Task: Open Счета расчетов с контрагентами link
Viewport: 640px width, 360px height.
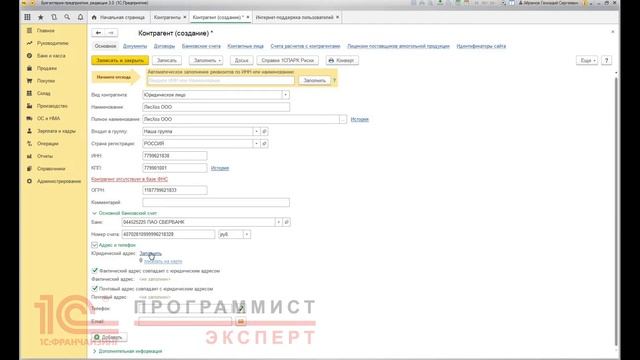Action: (305, 46)
